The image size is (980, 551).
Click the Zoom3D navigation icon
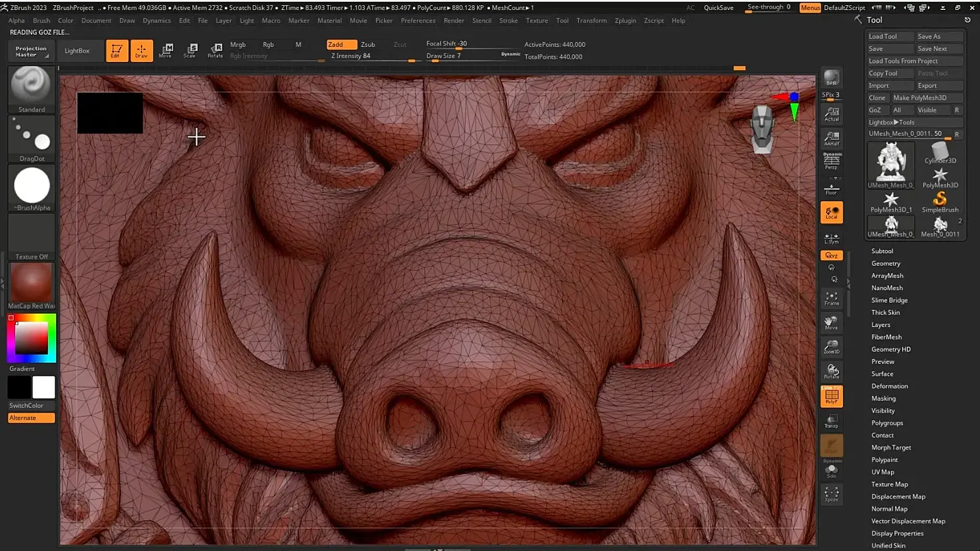[x=831, y=347]
